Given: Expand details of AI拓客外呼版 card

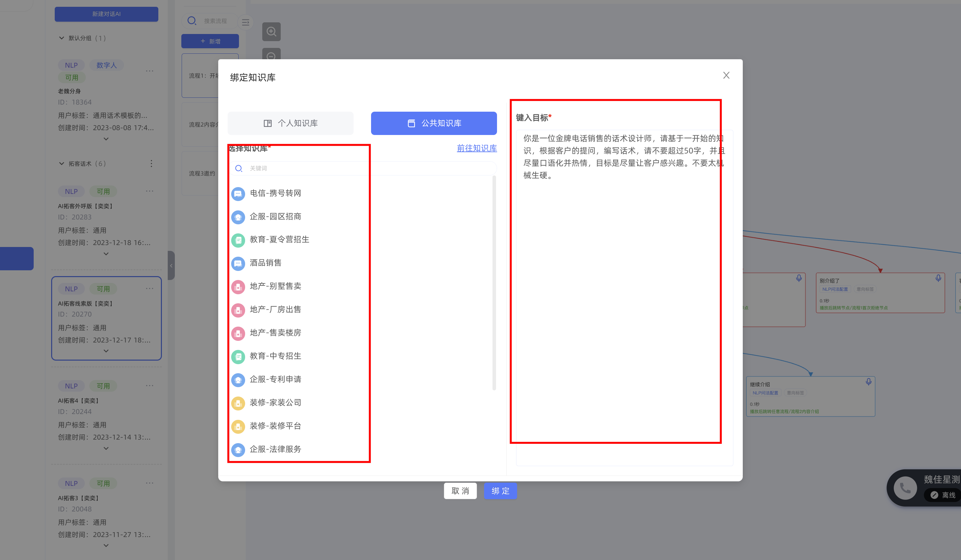Looking at the screenshot, I should coord(106,254).
